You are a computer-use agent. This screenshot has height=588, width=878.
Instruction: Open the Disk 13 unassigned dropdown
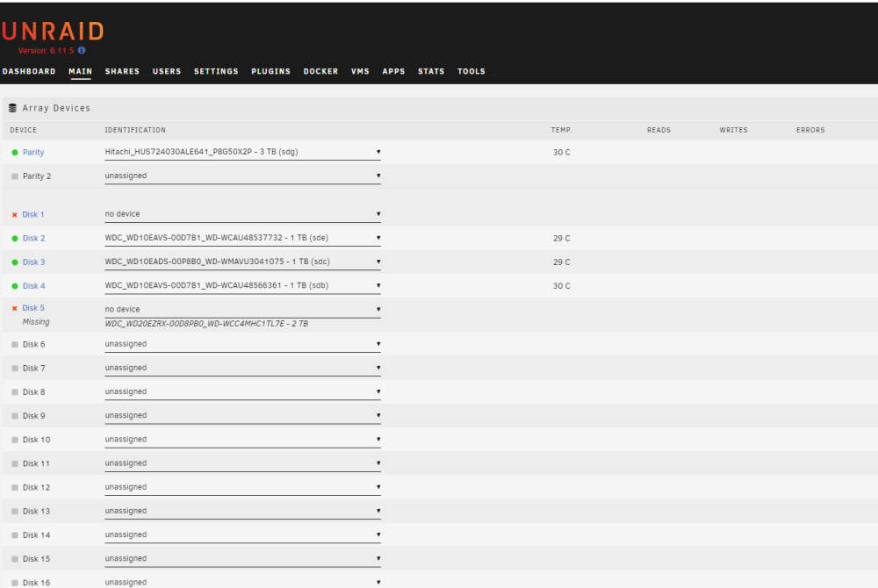pos(242,512)
